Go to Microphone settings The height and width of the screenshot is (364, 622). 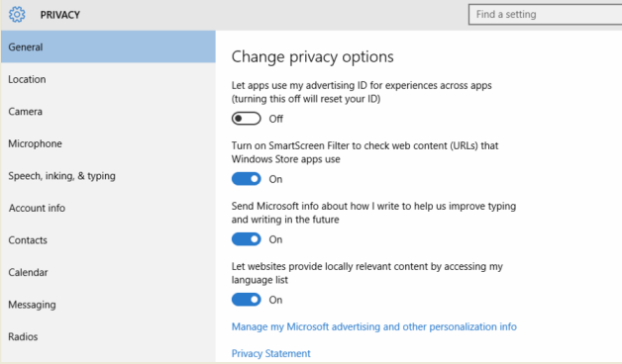coord(108,143)
